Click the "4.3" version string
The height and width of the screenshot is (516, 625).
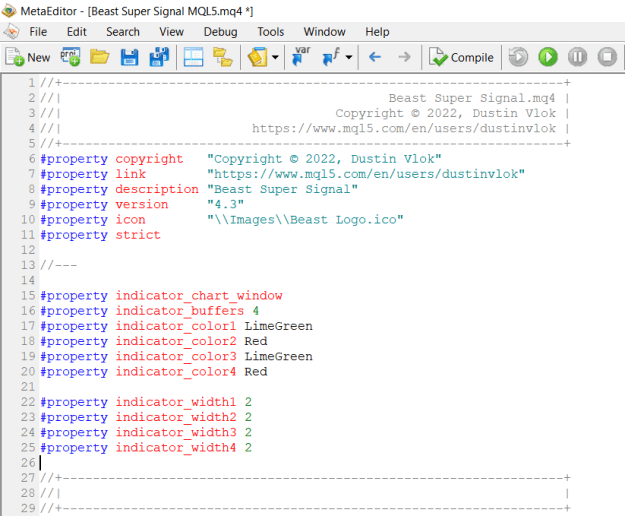pos(225,204)
